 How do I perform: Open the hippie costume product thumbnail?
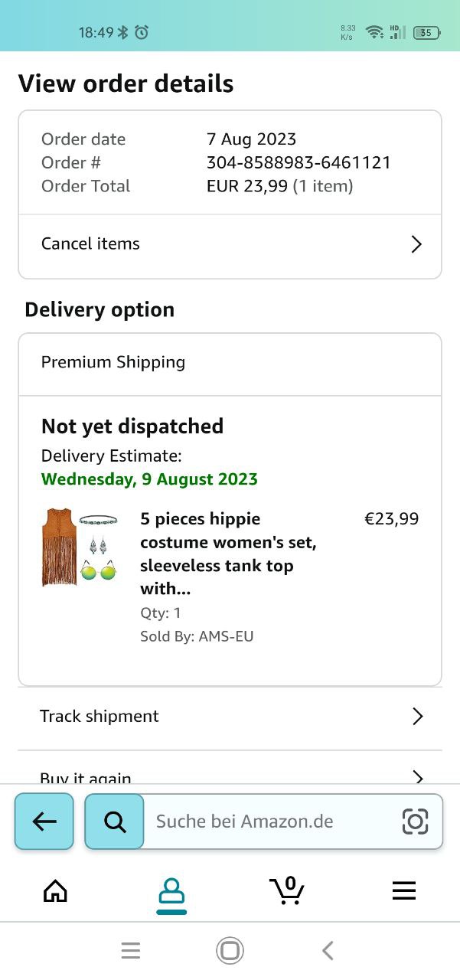point(80,547)
